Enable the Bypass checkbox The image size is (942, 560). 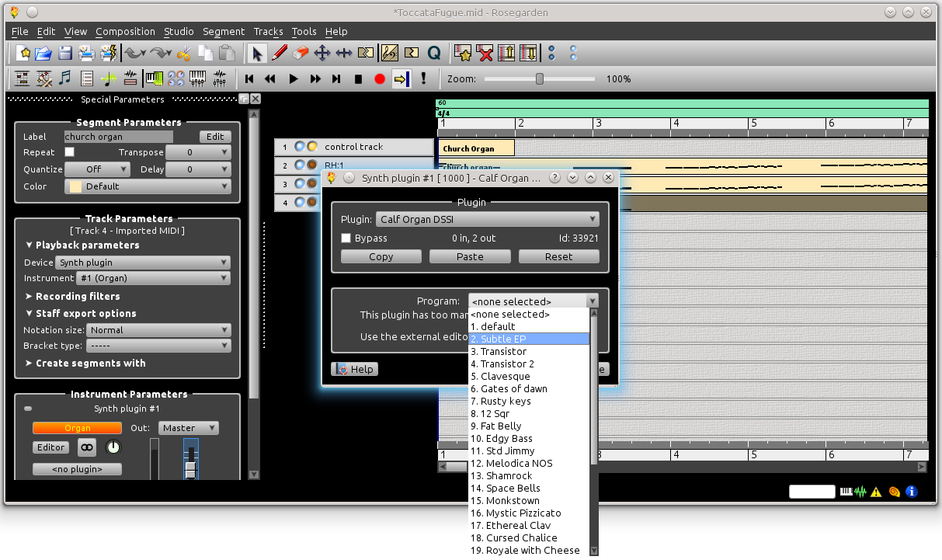pyautogui.click(x=346, y=238)
